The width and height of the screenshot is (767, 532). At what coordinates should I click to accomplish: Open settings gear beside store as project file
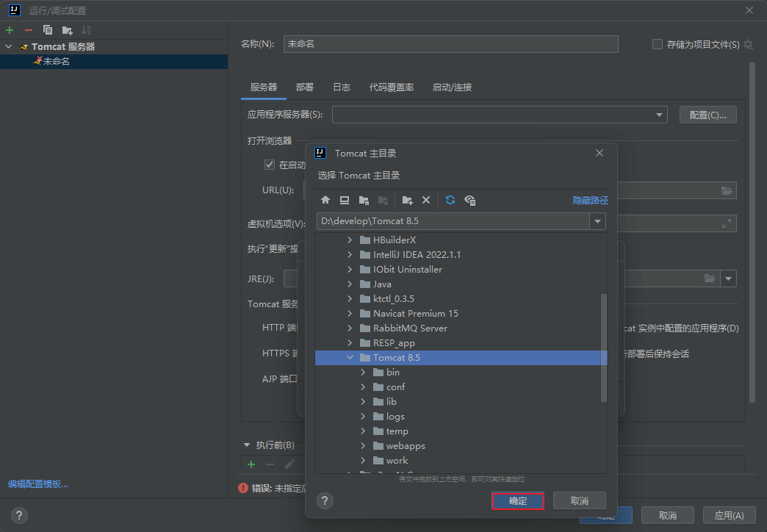click(748, 45)
